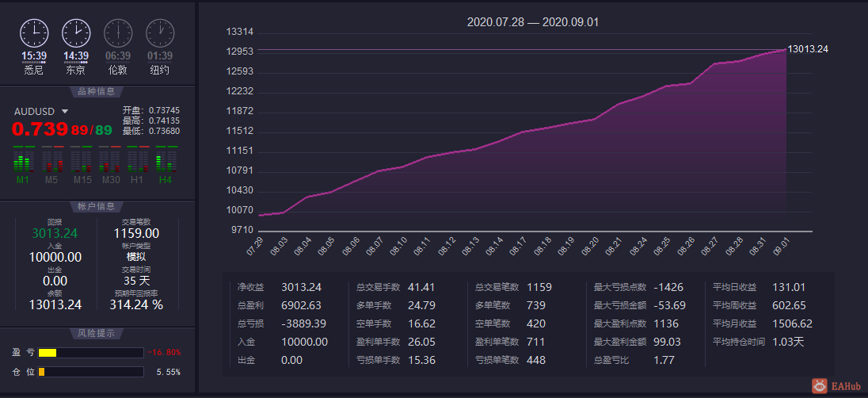Click the New York clock icon

(160, 33)
